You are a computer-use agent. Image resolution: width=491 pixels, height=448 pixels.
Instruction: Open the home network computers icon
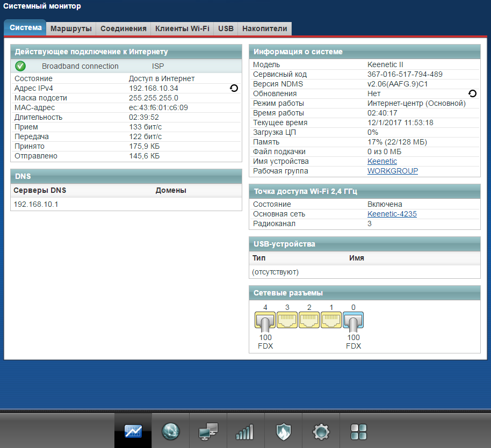208,431
